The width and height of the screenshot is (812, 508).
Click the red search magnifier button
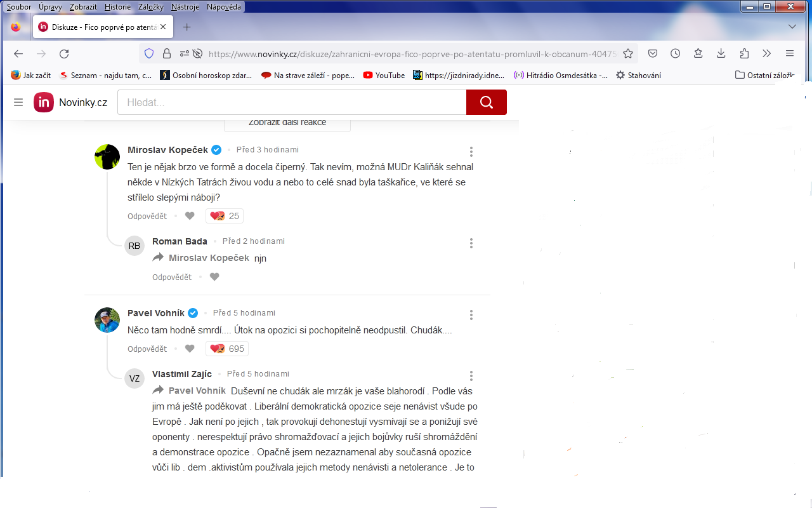tap(486, 102)
